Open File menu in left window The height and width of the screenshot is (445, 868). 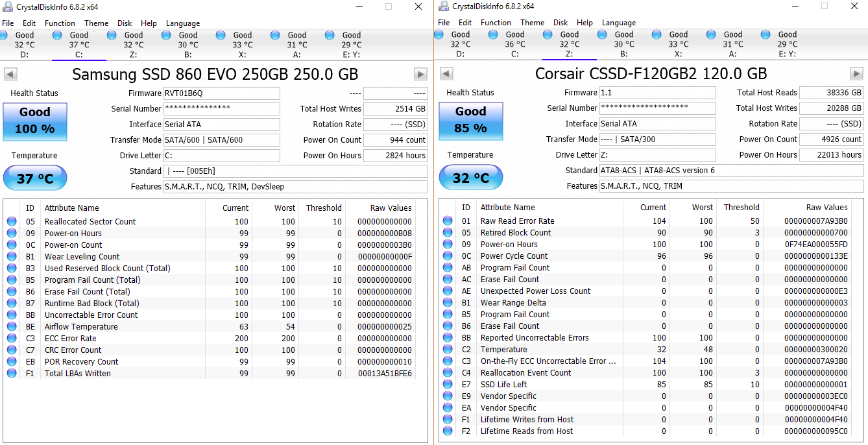coord(8,23)
